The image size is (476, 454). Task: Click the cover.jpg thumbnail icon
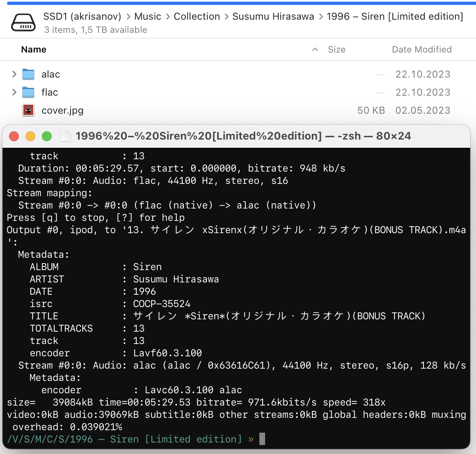point(28,110)
